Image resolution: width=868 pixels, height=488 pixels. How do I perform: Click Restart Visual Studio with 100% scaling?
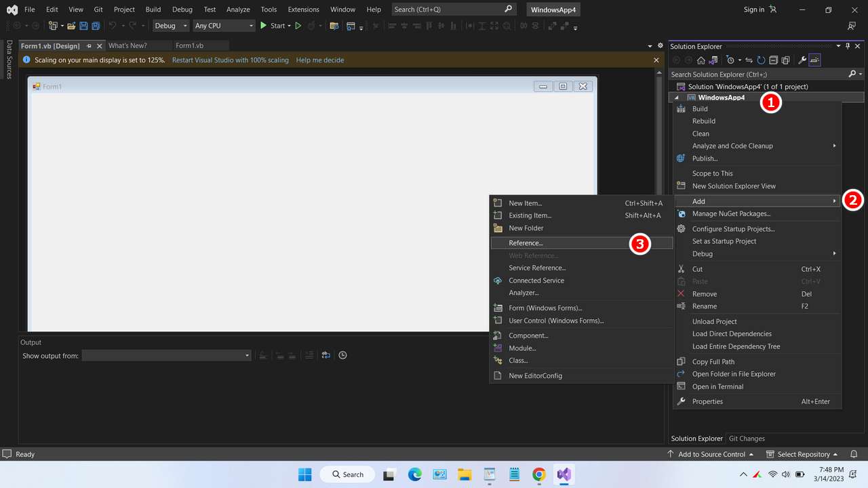click(230, 60)
